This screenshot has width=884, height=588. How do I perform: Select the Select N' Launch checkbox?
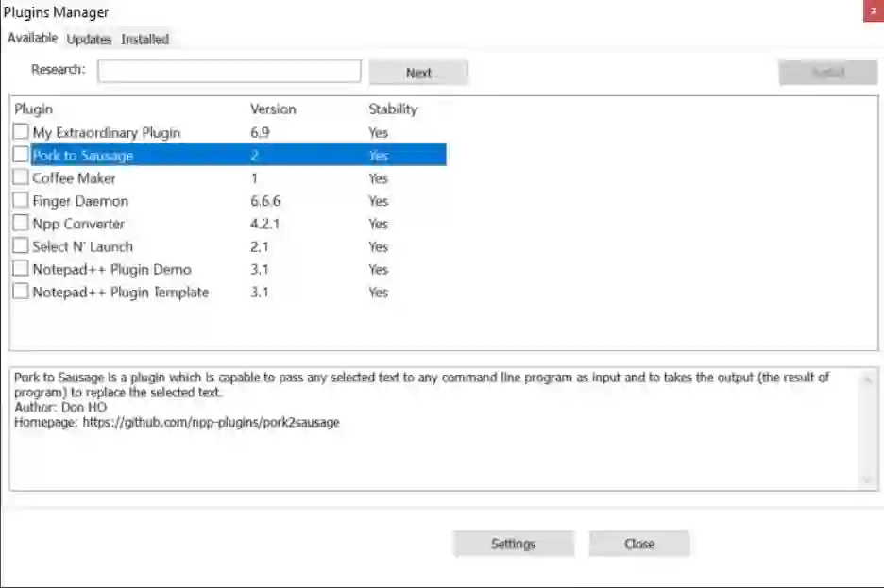point(21,245)
